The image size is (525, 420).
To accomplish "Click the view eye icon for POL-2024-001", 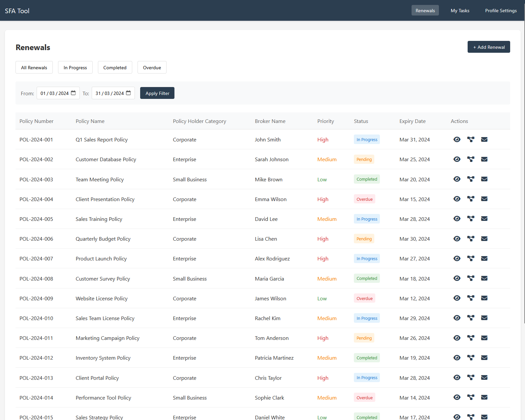I will point(457,139).
